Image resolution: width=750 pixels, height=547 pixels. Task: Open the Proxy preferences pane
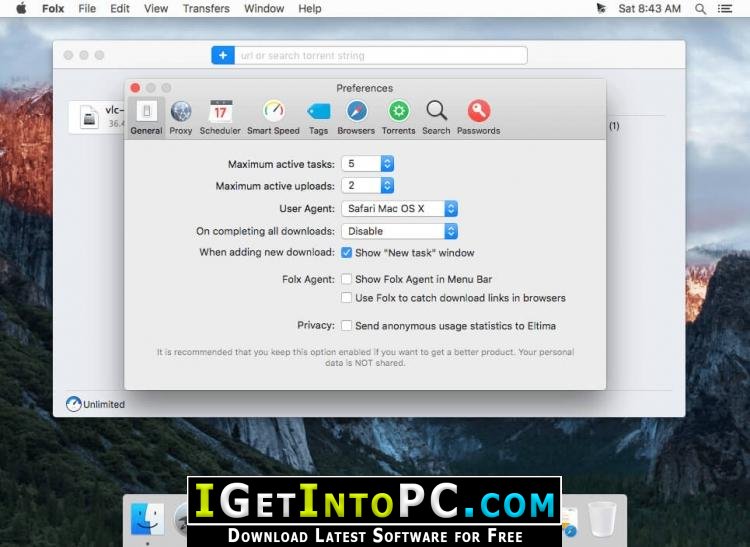[181, 118]
